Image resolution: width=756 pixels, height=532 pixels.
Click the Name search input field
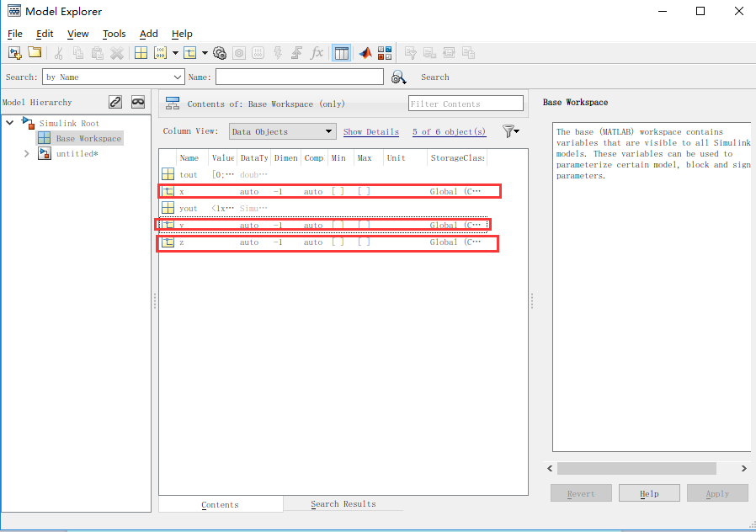point(300,77)
